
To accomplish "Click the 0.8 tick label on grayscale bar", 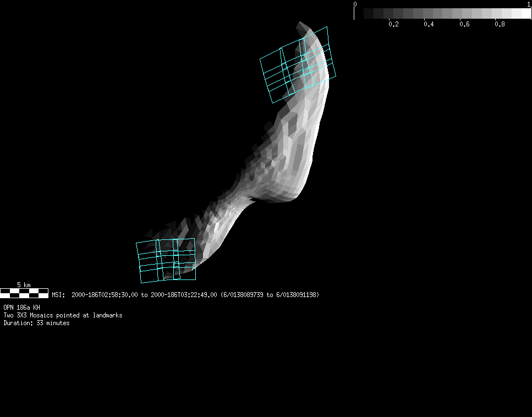I will tap(500, 24).
